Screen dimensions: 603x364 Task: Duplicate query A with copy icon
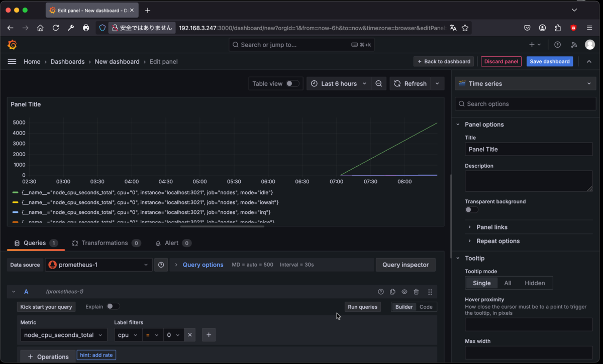tap(392, 292)
